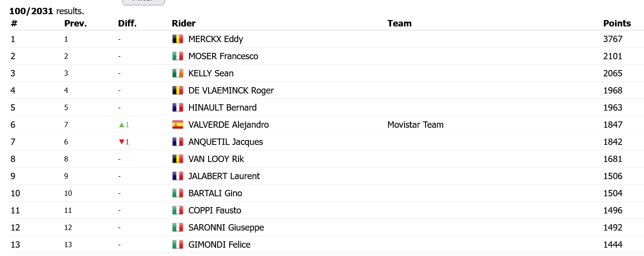Open rider page for MERCKX Eddy
The height and width of the screenshot is (256, 644).
(x=215, y=39)
